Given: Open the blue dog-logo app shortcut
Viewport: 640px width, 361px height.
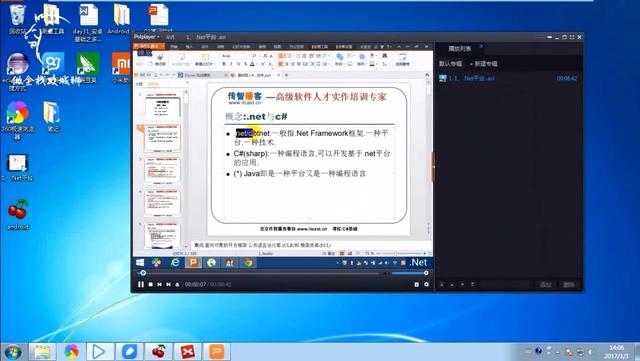Looking at the screenshot, I should tap(52, 65).
